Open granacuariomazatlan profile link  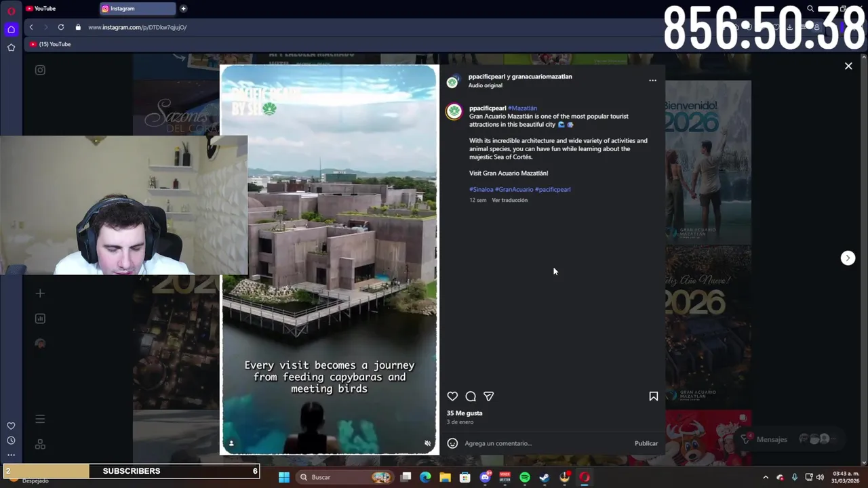[542, 77]
